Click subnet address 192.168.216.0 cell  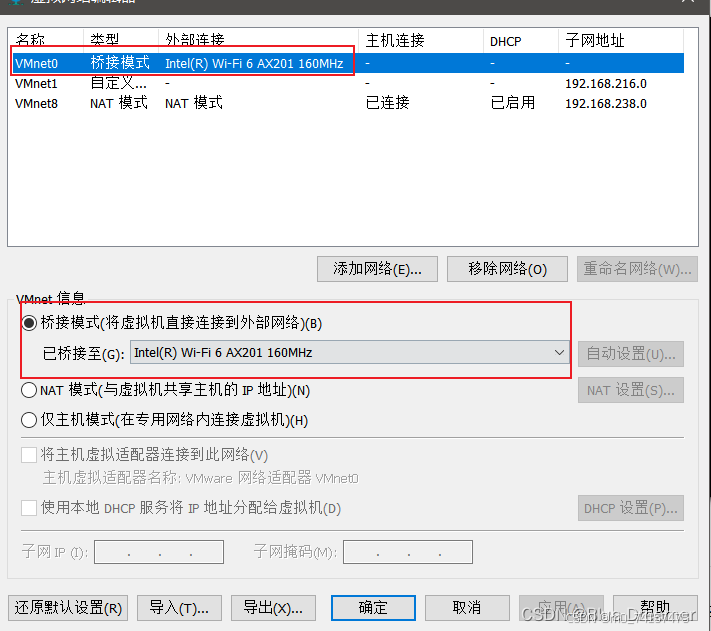[606, 84]
